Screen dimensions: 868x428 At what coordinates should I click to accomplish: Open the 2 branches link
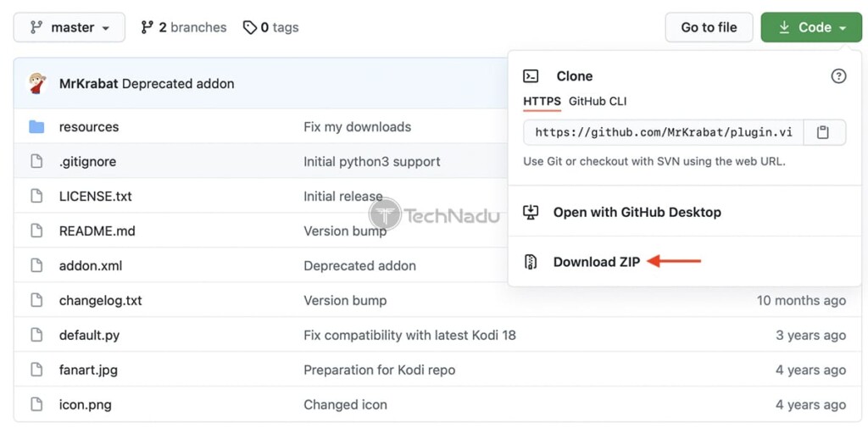tap(183, 27)
